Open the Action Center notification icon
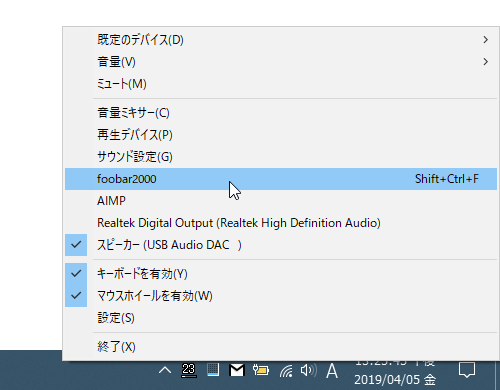The image size is (500, 390). pyautogui.click(x=467, y=370)
